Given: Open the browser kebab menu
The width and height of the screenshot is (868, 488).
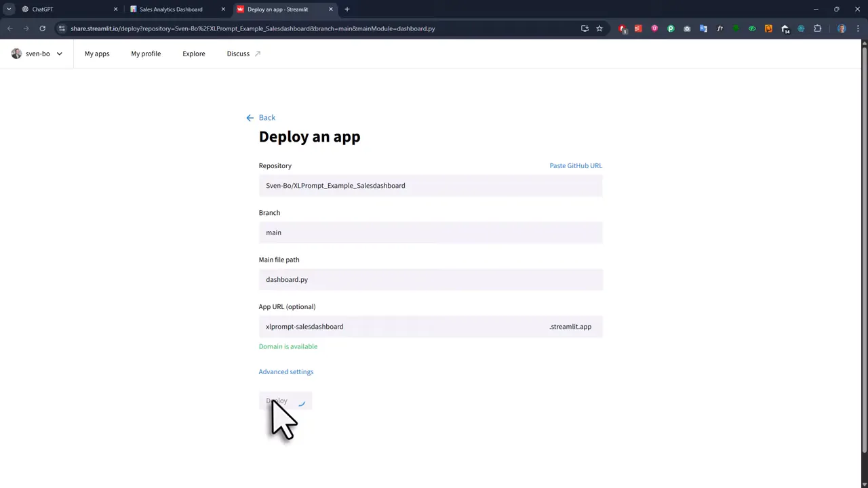Looking at the screenshot, I should pyautogui.click(x=857, y=28).
